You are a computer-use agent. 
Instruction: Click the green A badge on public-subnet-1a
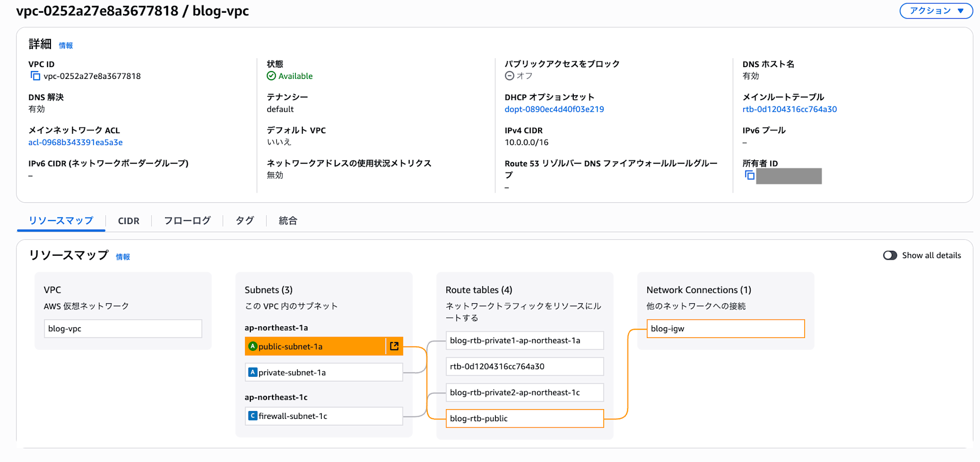tap(253, 346)
